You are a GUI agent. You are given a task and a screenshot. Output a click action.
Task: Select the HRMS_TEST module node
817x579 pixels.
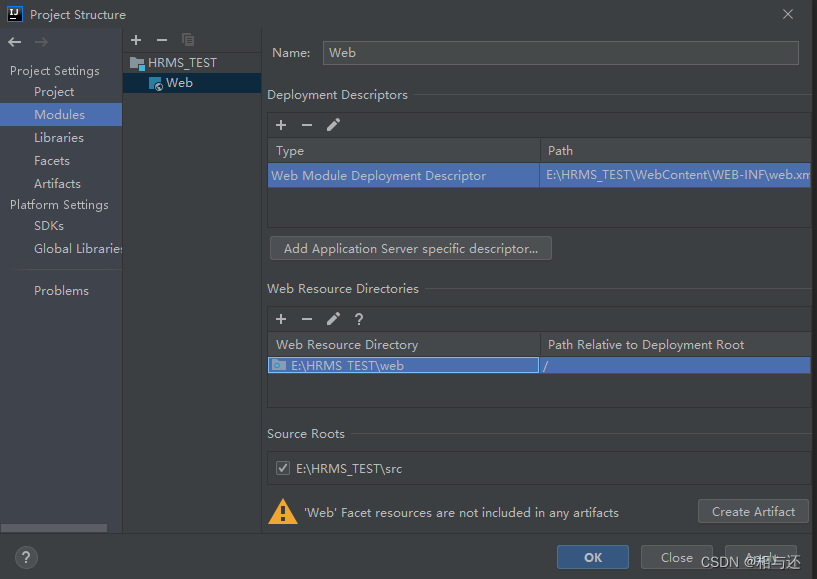click(192, 63)
